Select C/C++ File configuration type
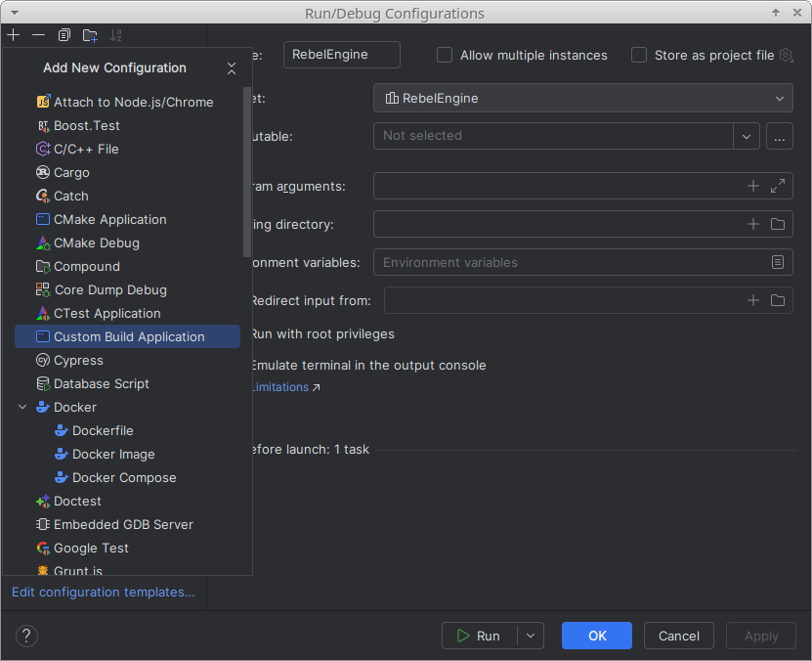The image size is (812, 661). [x=127, y=150]
